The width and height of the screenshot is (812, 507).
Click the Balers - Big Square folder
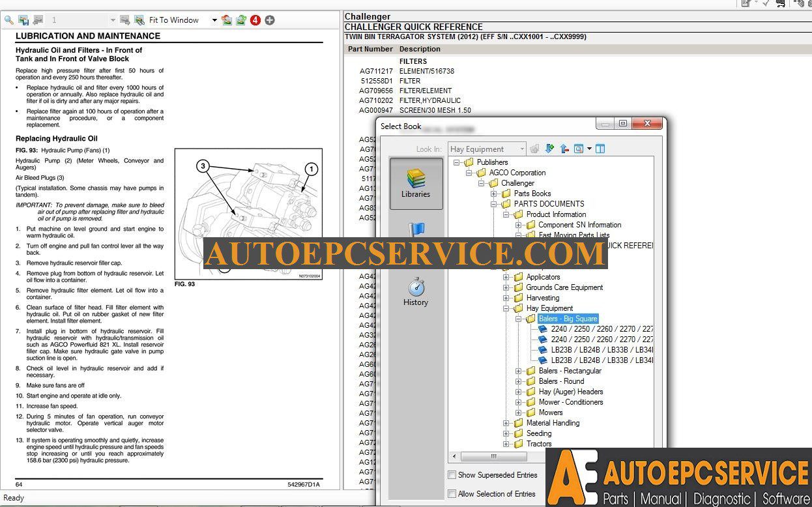[568, 319]
